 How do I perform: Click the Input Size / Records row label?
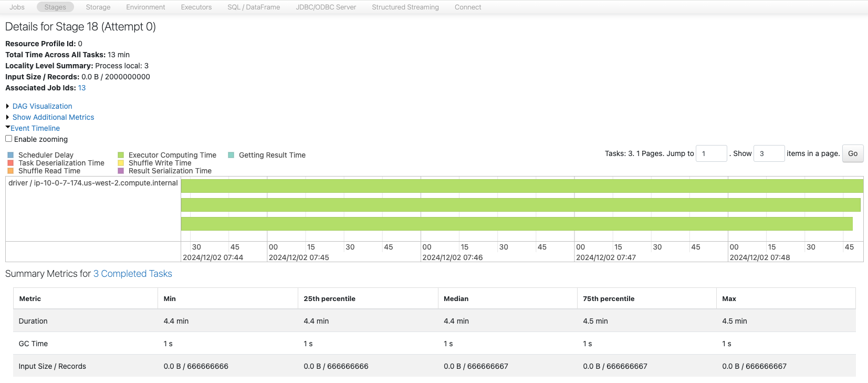(x=52, y=366)
